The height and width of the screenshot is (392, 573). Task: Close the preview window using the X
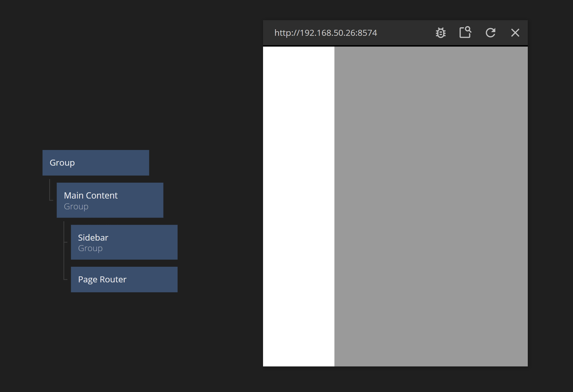tap(515, 33)
